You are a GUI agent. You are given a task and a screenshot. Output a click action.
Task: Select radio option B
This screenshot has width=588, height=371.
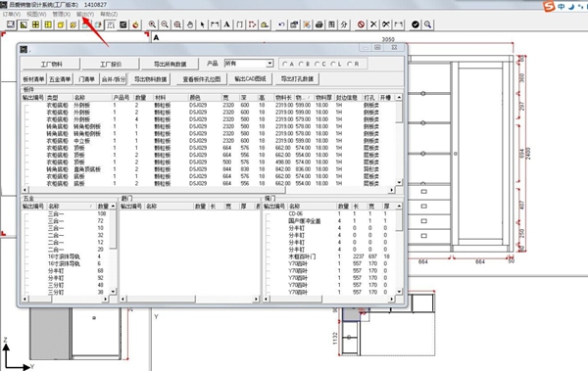[301, 64]
